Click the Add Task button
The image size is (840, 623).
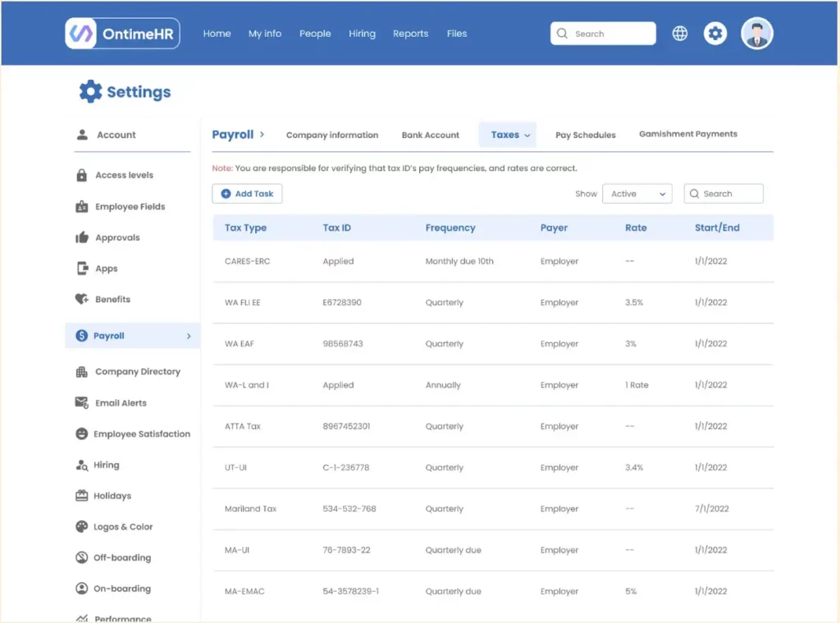coord(247,194)
